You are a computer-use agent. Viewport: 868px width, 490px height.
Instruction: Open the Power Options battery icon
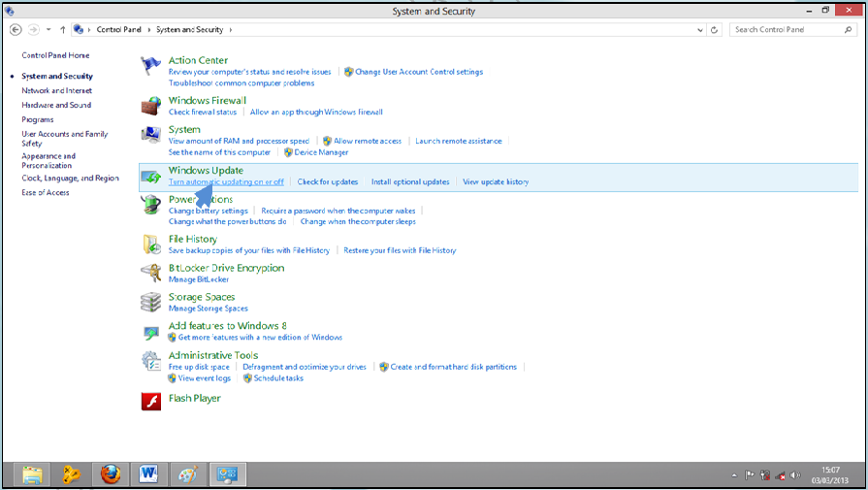coord(150,205)
